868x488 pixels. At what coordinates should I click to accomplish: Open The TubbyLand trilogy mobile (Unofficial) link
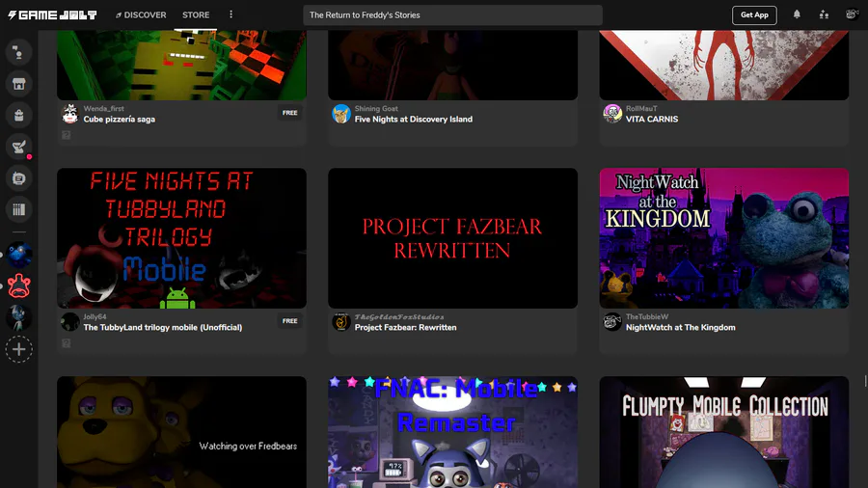pyautogui.click(x=163, y=328)
